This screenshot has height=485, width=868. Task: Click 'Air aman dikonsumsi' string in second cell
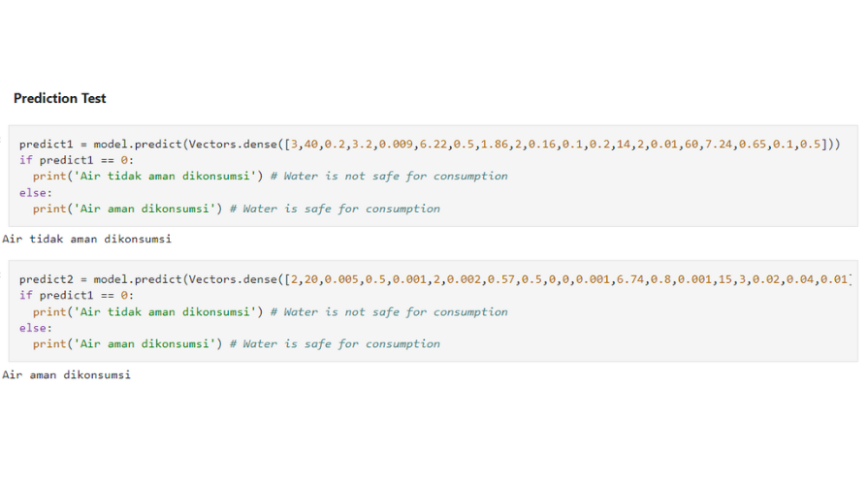145,343
